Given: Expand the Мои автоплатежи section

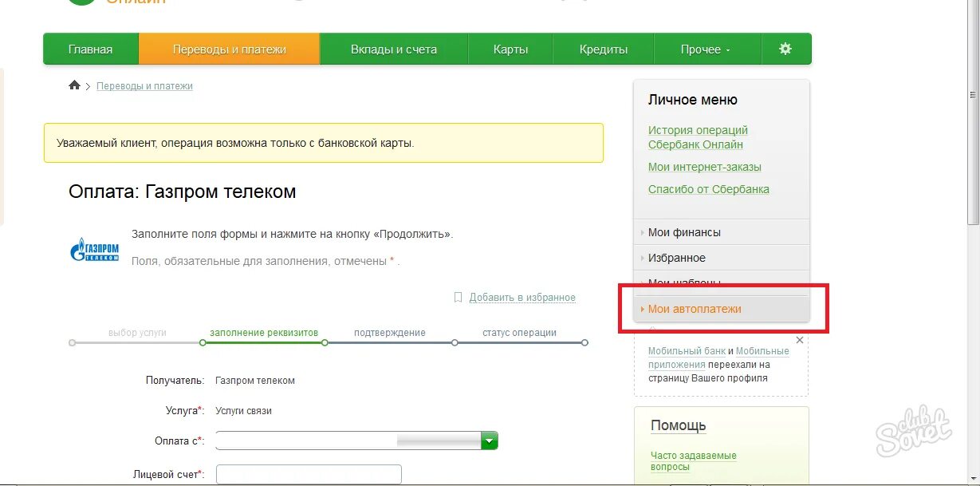Looking at the screenshot, I should [722, 309].
